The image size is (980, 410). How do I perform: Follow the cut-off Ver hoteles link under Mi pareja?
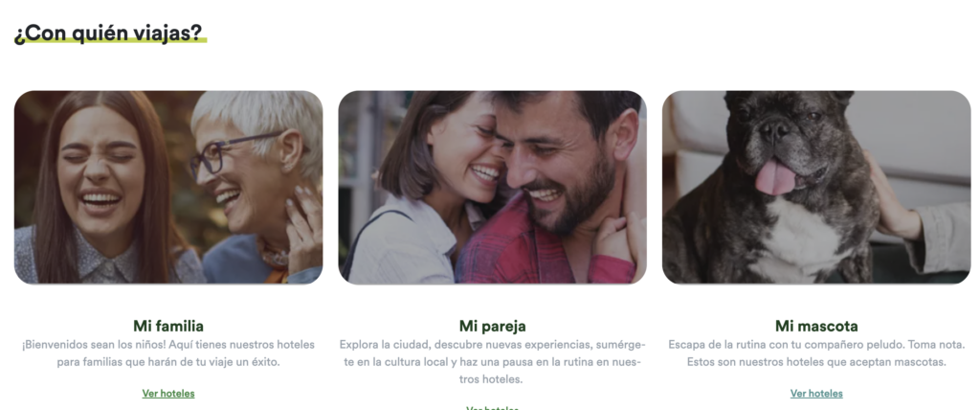[x=493, y=407]
